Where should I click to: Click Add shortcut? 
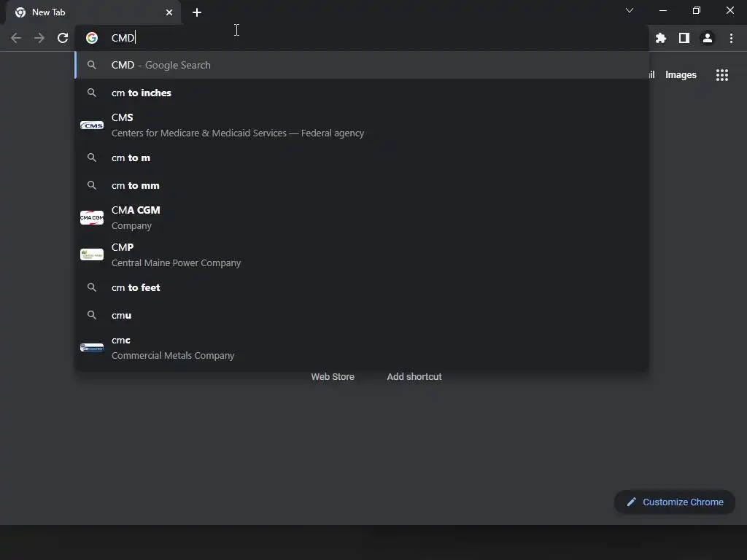point(414,377)
